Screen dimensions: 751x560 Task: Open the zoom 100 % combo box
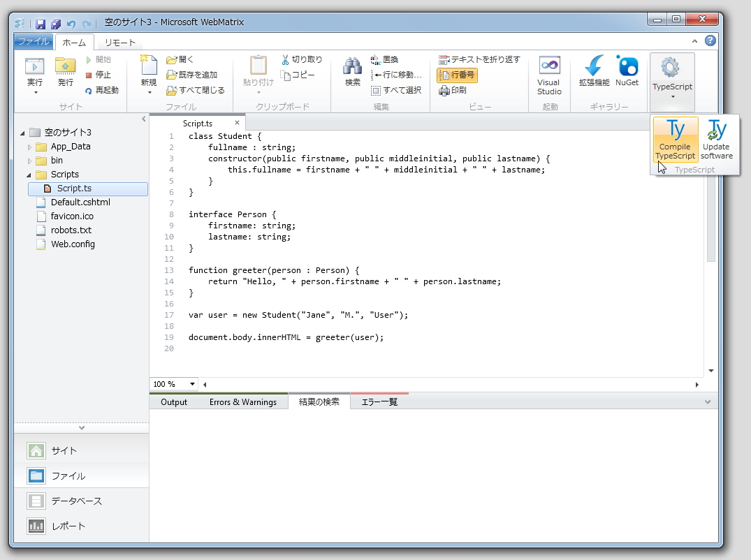pyautogui.click(x=174, y=384)
